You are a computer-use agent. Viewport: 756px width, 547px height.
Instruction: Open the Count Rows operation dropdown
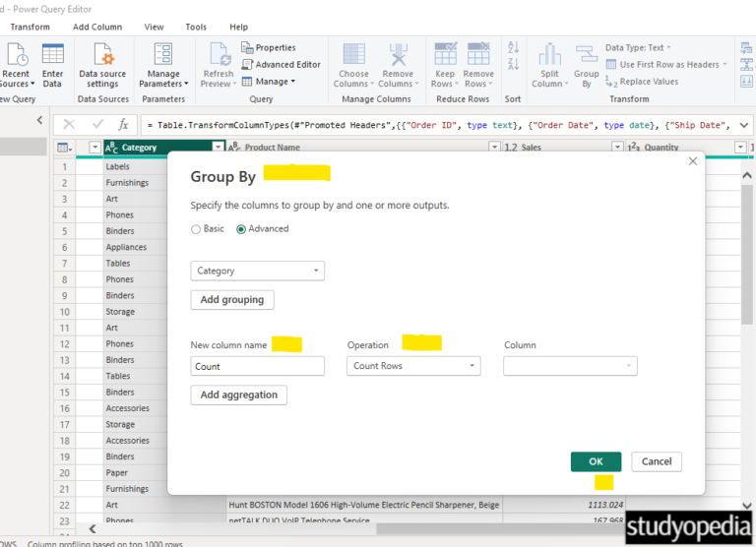pos(413,366)
